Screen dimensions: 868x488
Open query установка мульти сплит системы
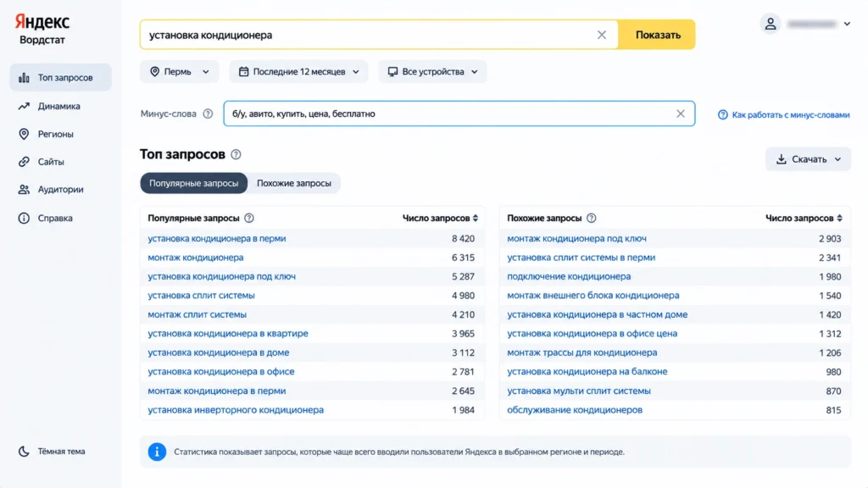(579, 391)
